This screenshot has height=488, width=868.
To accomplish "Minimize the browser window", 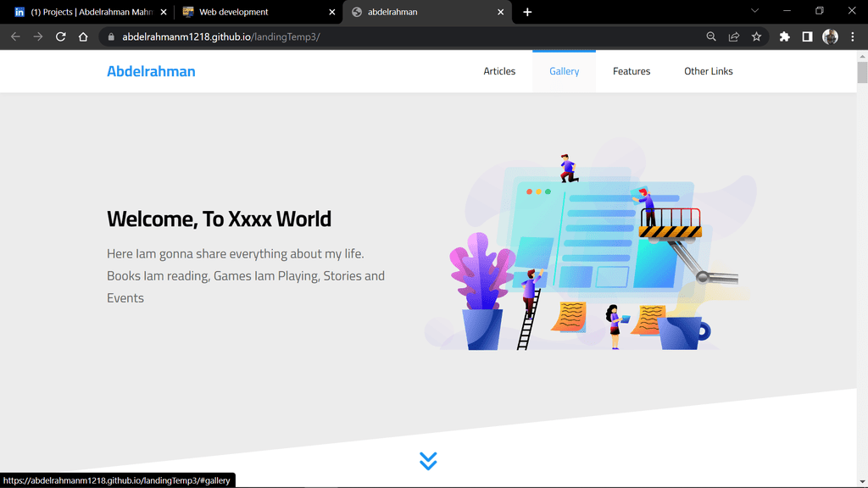I will 787,10.
